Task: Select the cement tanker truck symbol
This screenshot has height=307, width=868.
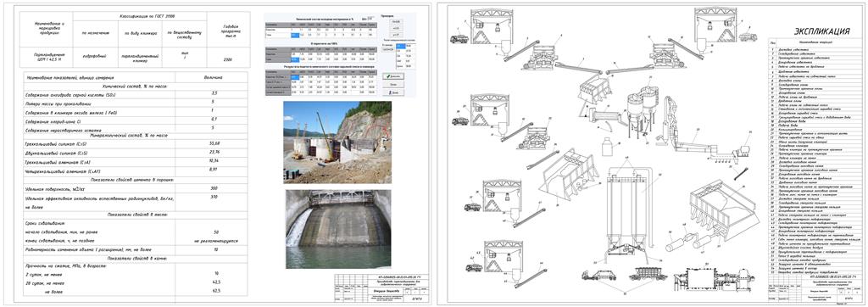Action: pos(600,274)
